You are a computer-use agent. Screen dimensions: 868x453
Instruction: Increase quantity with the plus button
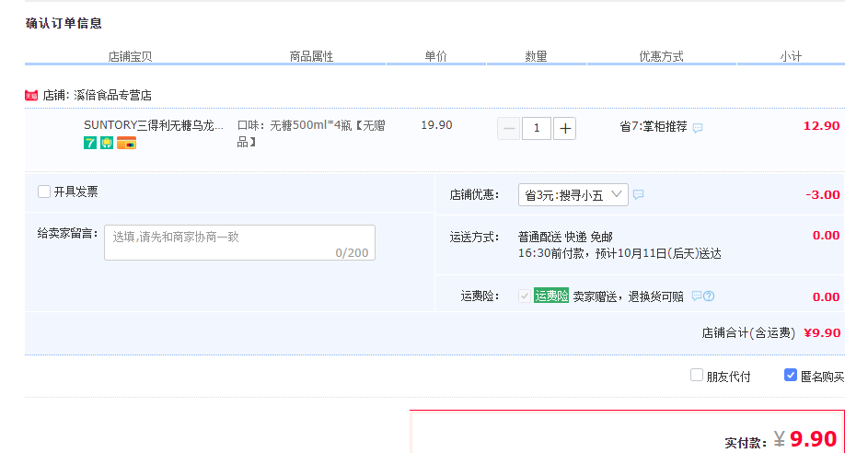(564, 129)
